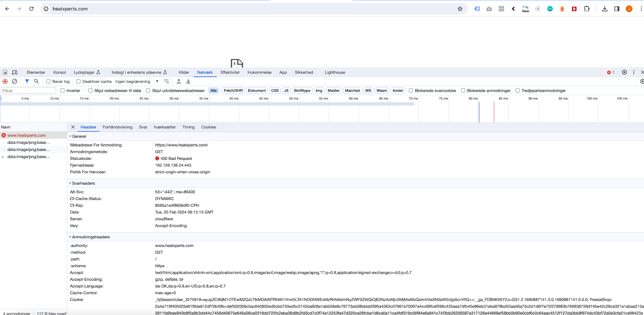Filter requests by Img
644x315 pixels.
click(319, 90)
